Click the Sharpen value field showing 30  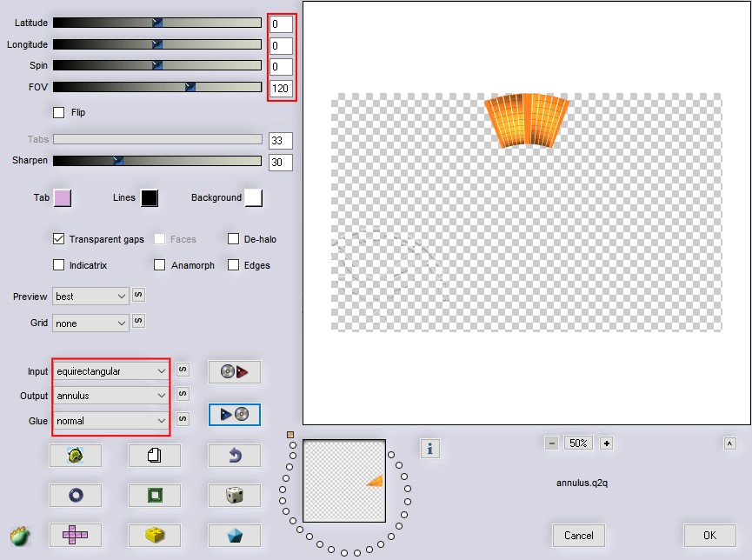pyautogui.click(x=281, y=163)
